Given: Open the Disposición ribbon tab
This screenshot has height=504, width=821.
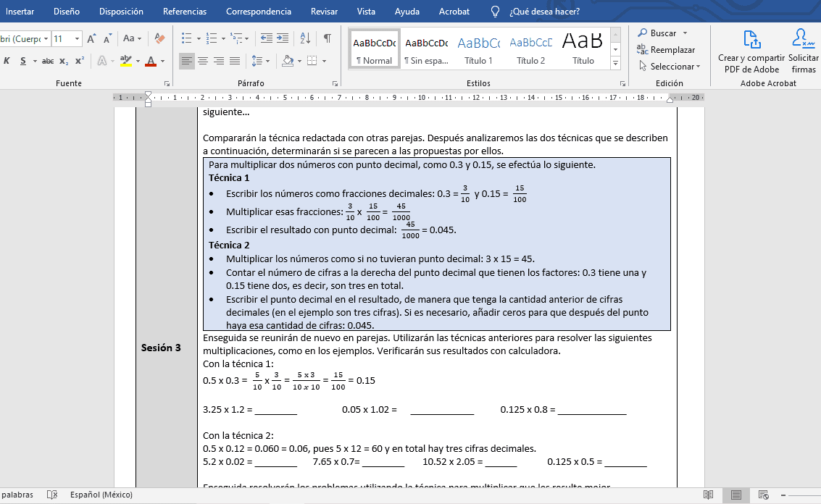Looking at the screenshot, I should pos(121,11).
